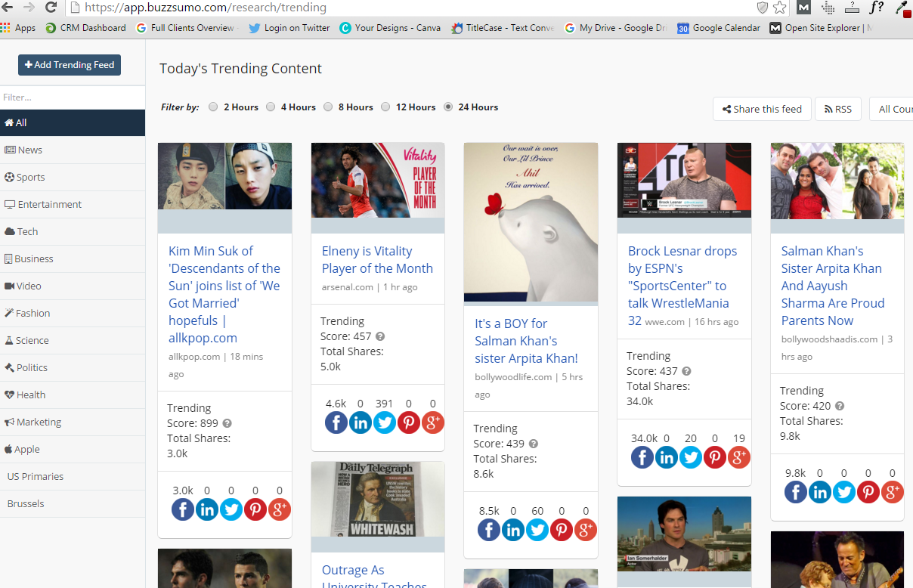Screen dimensions: 913x588
Task: Share It's a BOY article on Google+
Action: point(586,530)
